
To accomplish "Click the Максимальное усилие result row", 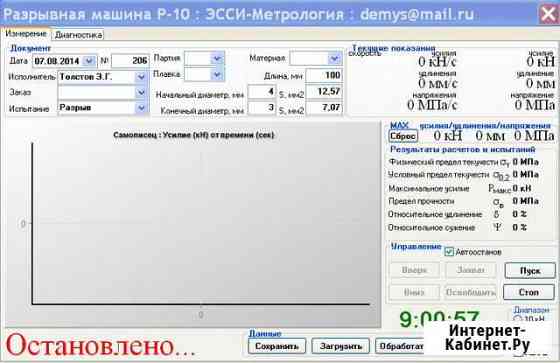I will [460, 188].
